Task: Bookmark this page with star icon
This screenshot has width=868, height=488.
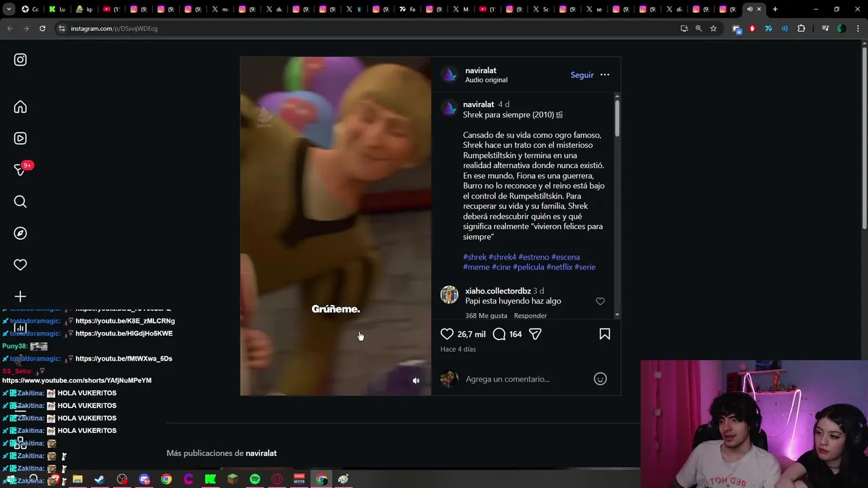Action: (713, 28)
